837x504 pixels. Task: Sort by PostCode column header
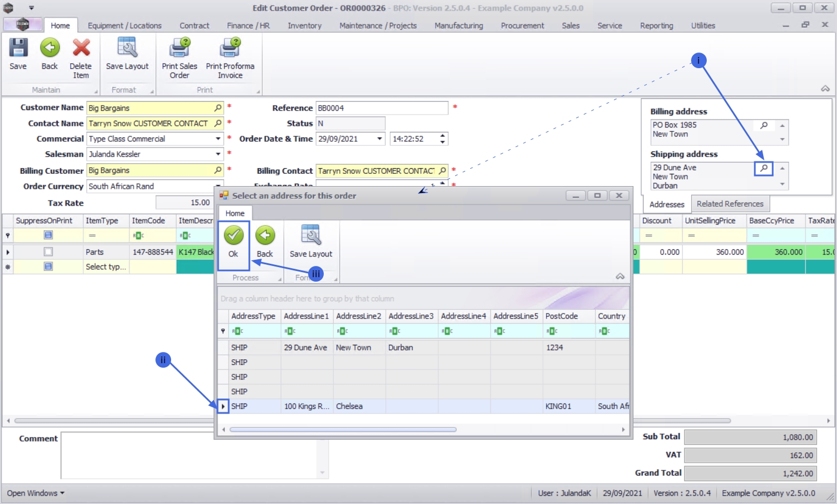569,316
